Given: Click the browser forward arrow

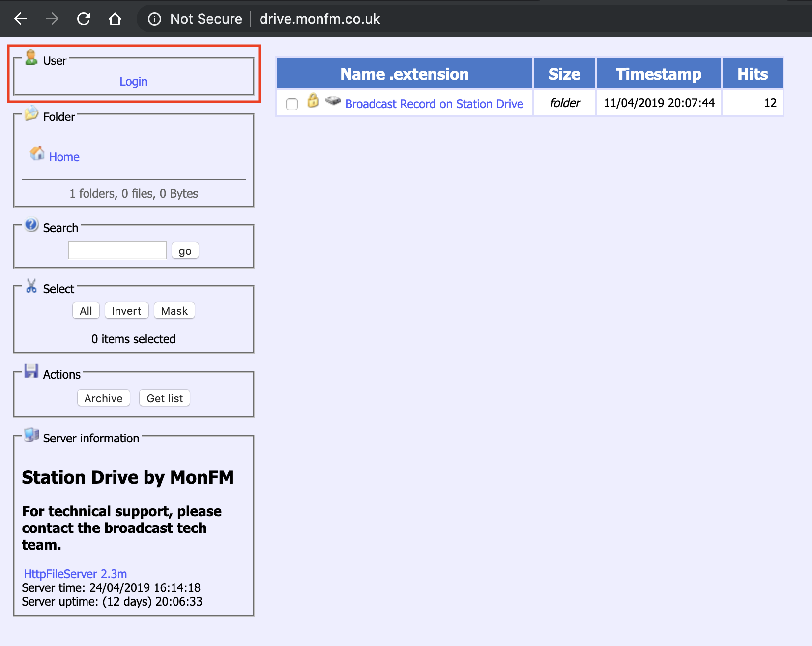Looking at the screenshot, I should click(x=52, y=19).
